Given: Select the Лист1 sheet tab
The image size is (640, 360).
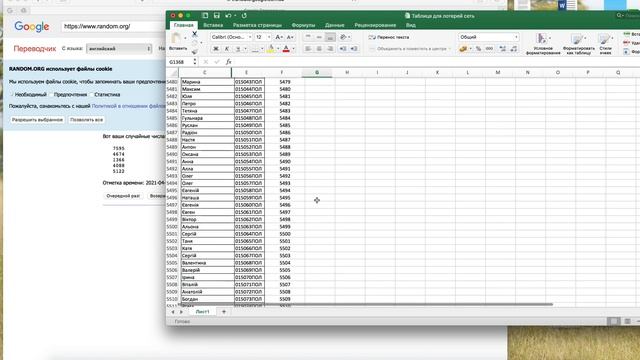Looking at the screenshot, I should [x=202, y=312].
